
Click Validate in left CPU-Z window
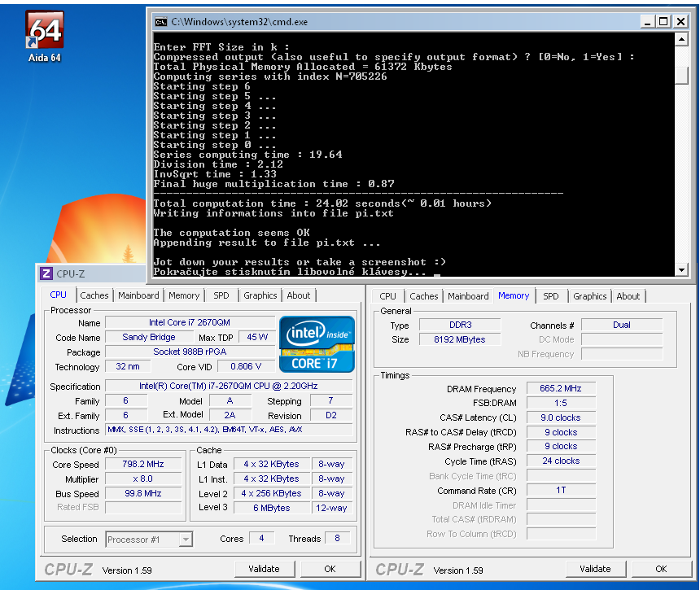click(x=265, y=569)
